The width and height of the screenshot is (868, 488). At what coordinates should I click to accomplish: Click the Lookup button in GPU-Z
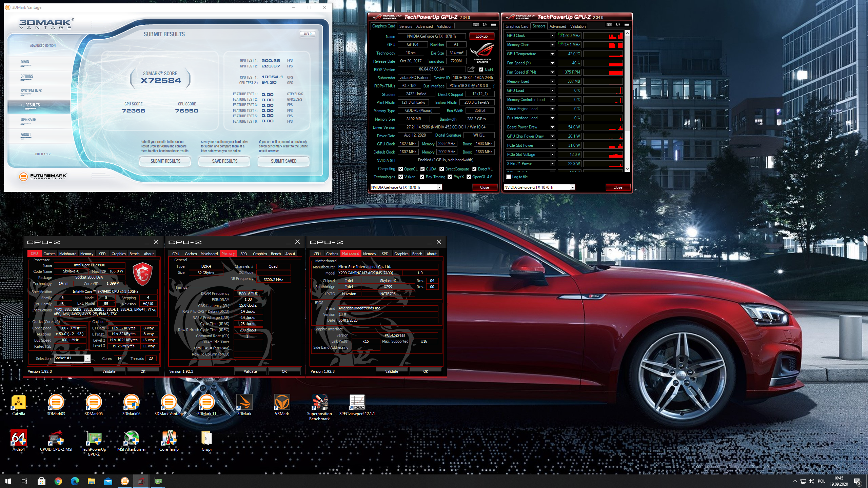(481, 36)
